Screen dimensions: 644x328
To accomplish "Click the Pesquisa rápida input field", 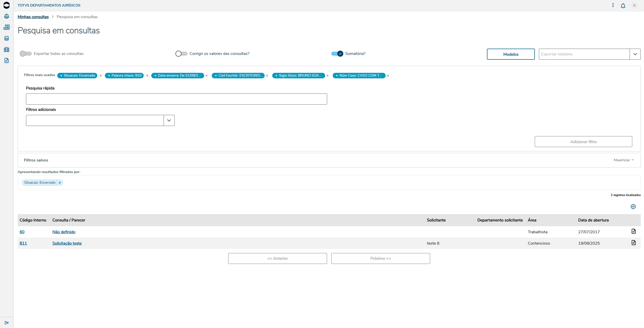I will pos(176,99).
